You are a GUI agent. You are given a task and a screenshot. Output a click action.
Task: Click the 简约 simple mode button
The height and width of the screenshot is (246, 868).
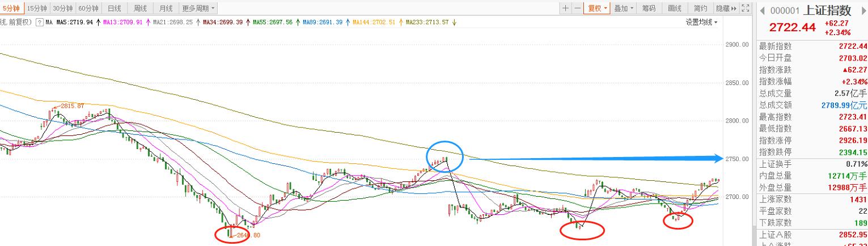point(700,8)
